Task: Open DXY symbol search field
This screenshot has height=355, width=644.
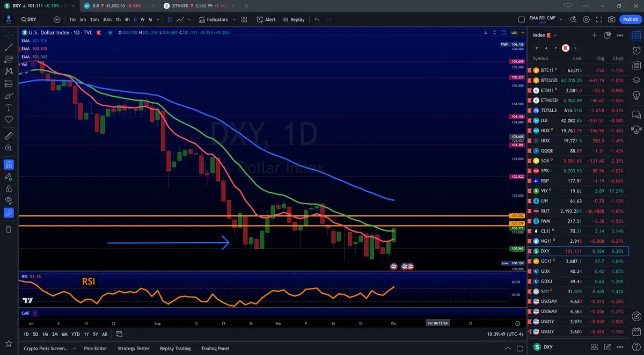Action: pyautogui.click(x=34, y=19)
